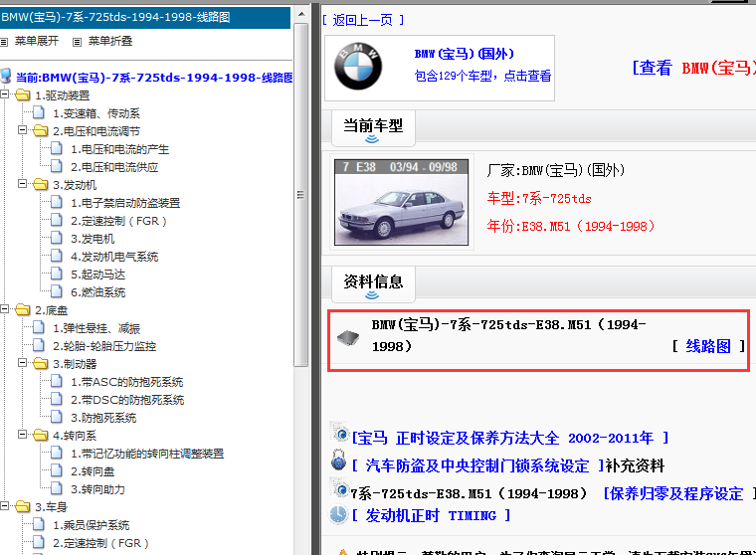The image size is (756, 555).
Task: Open 宝马 正时设定及保养方法大全 2002-2011年 link
Action: pos(509,438)
